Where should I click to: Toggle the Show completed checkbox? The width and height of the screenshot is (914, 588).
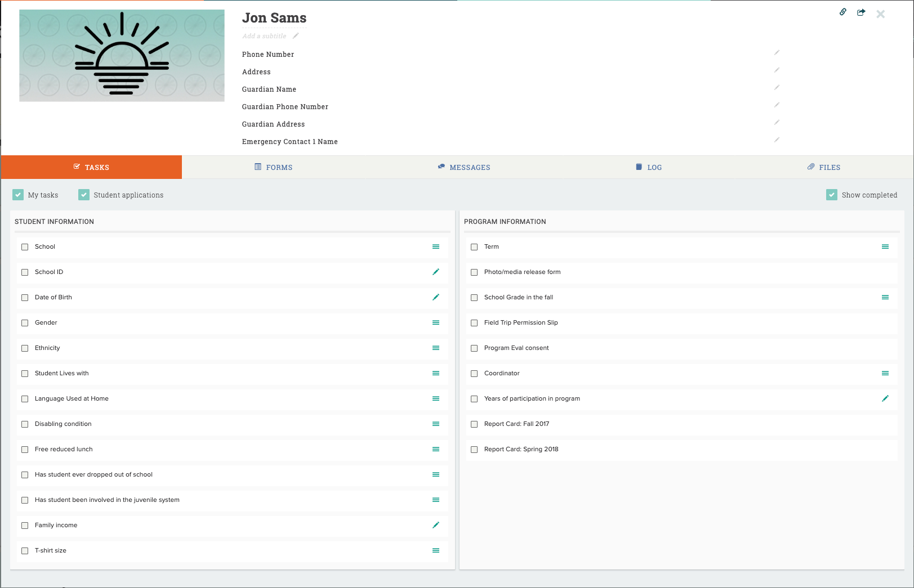[832, 194]
